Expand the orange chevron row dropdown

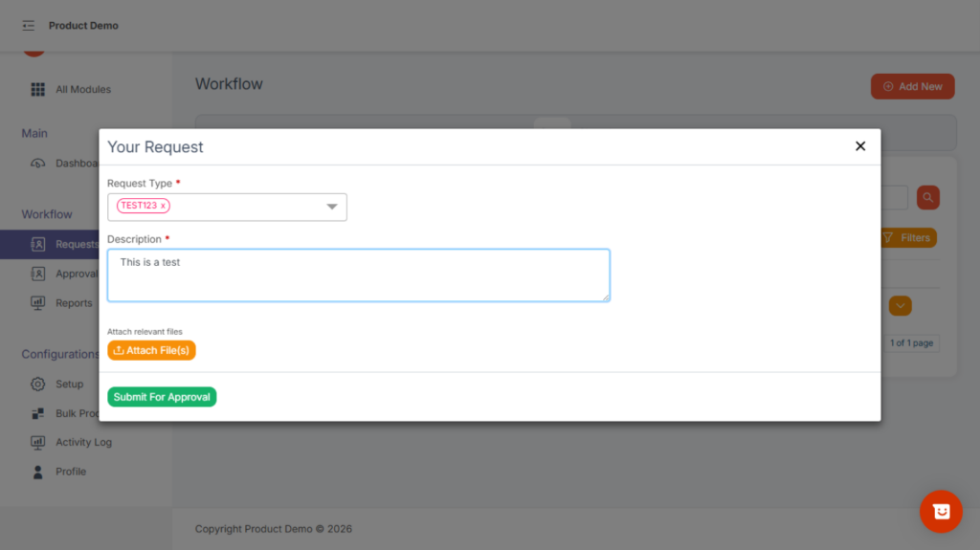tap(900, 306)
